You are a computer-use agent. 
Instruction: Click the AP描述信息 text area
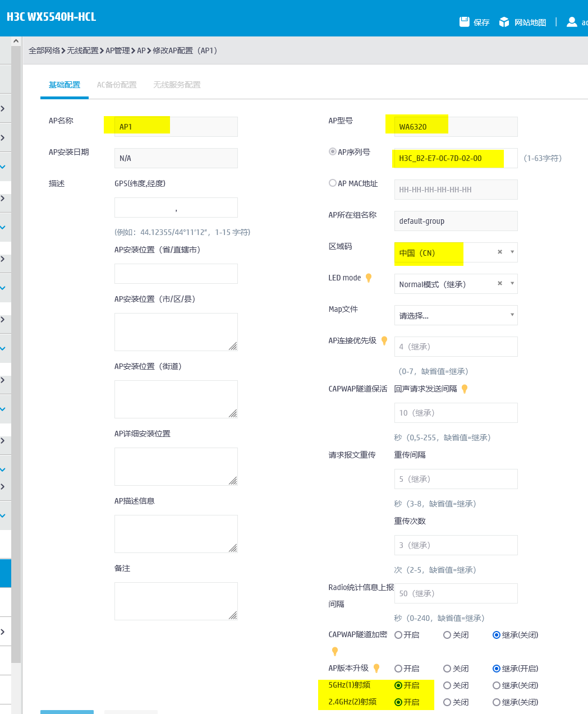click(x=176, y=534)
